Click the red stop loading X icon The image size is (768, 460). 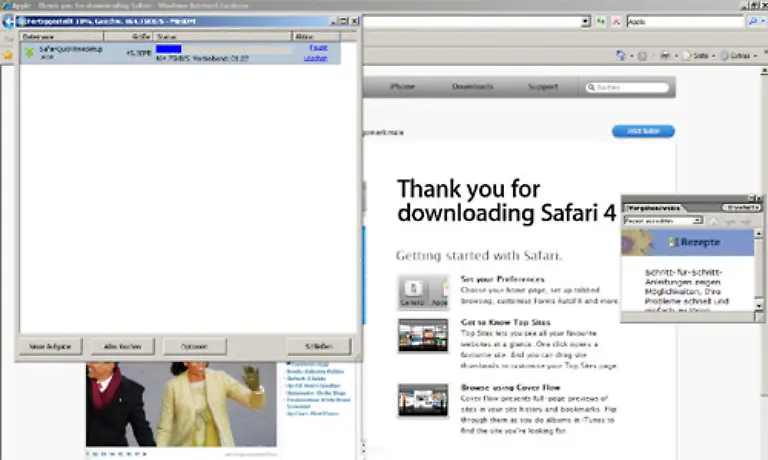pyautogui.click(x=616, y=22)
